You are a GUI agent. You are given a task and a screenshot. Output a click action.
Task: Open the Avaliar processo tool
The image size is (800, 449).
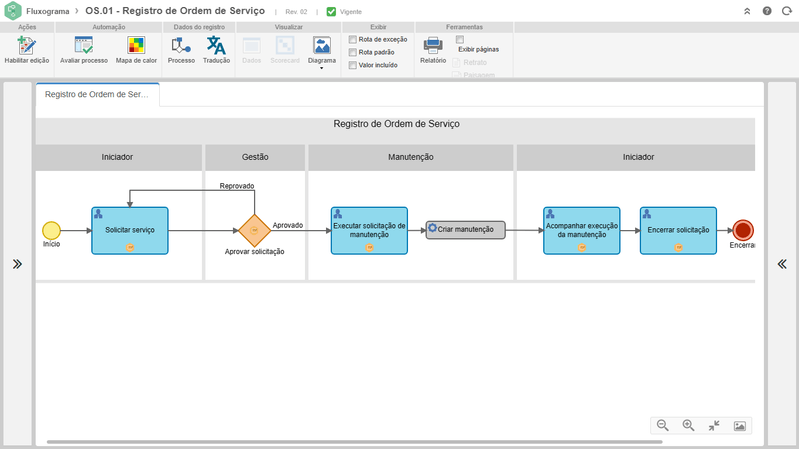coord(84,46)
